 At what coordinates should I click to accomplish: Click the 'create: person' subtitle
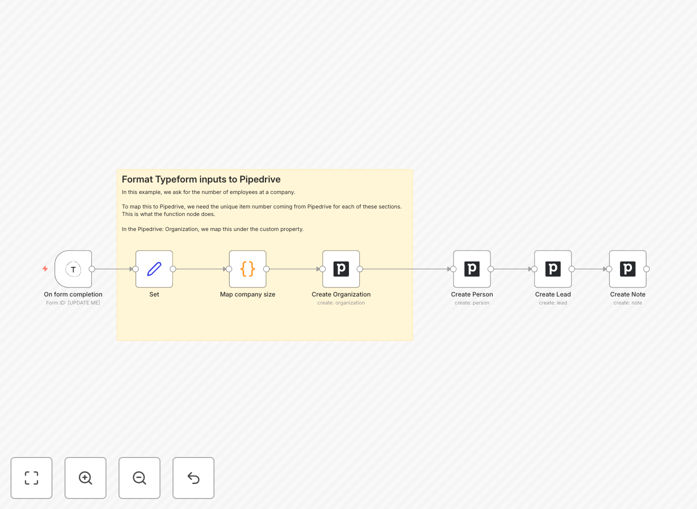coord(472,303)
